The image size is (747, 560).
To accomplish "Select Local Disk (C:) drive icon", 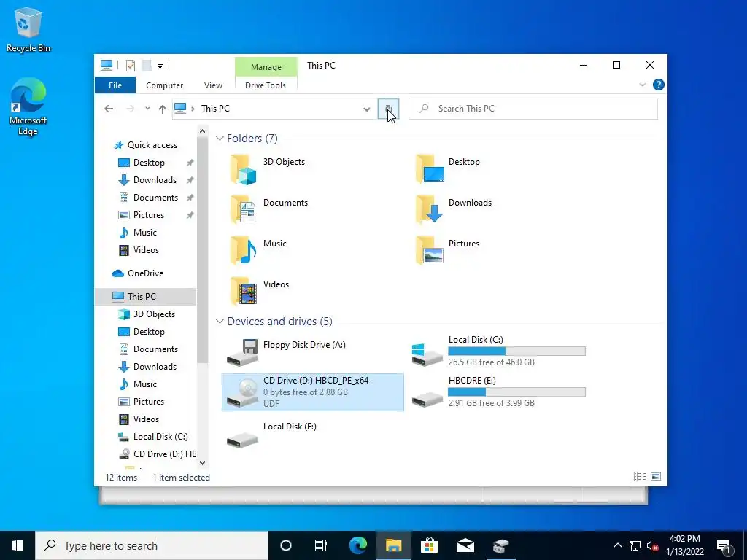I will pyautogui.click(x=427, y=354).
